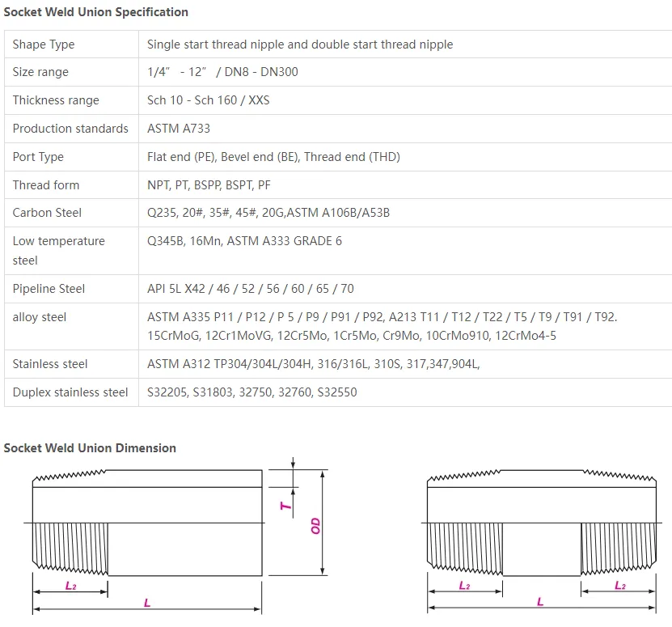The image size is (672, 627).
Task: Click the Low temperature steel label
Action: [x=59, y=251]
